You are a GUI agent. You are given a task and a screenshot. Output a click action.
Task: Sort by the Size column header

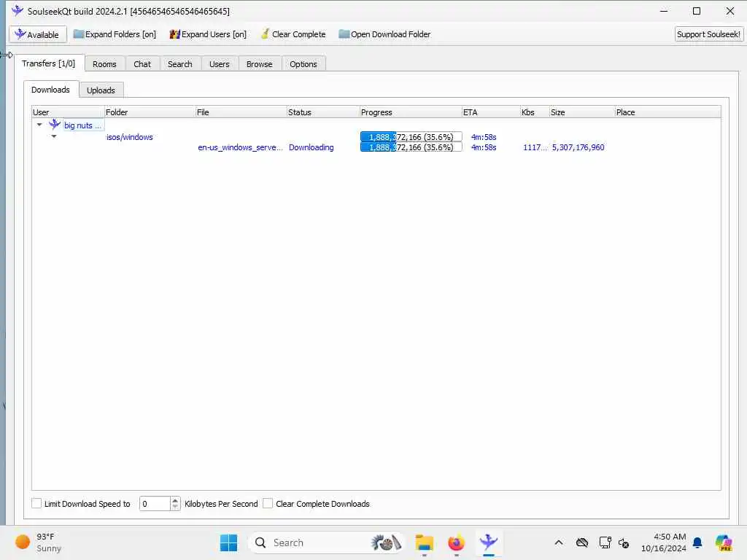click(x=581, y=112)
